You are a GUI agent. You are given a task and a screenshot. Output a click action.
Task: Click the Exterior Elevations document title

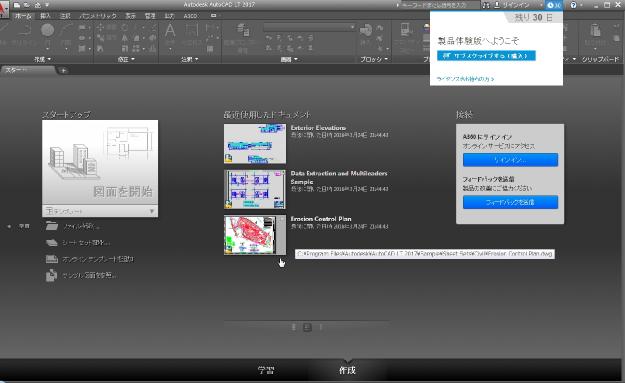pos(318,128)
